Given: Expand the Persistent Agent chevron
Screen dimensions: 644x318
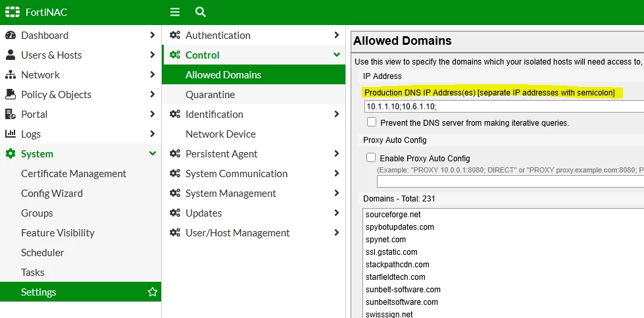Looking at the screenshot, I should (x=337, y=153).
